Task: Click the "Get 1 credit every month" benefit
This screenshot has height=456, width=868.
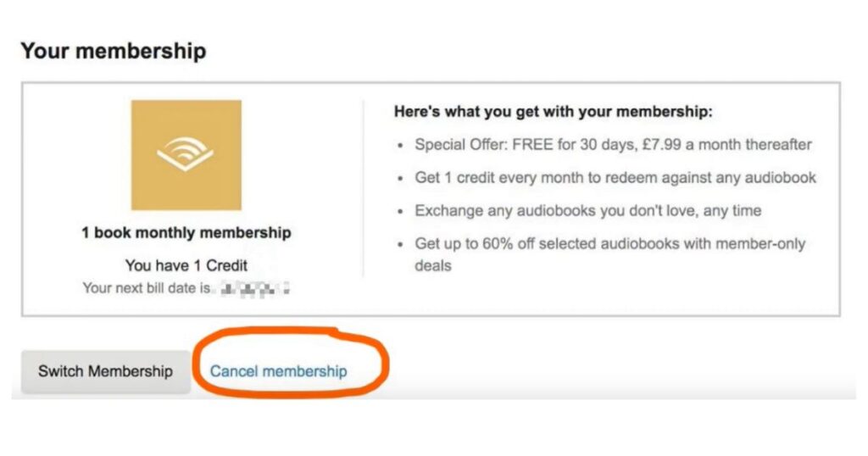Action: click(615, 178)
